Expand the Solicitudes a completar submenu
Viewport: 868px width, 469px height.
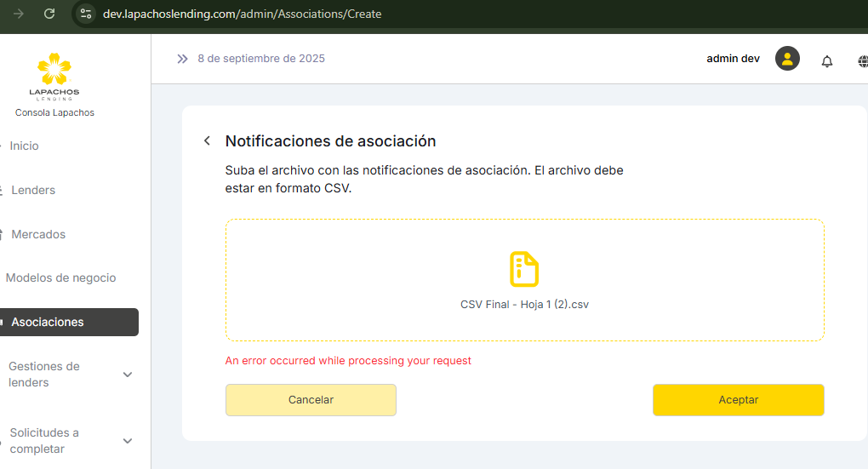point(128,441)
